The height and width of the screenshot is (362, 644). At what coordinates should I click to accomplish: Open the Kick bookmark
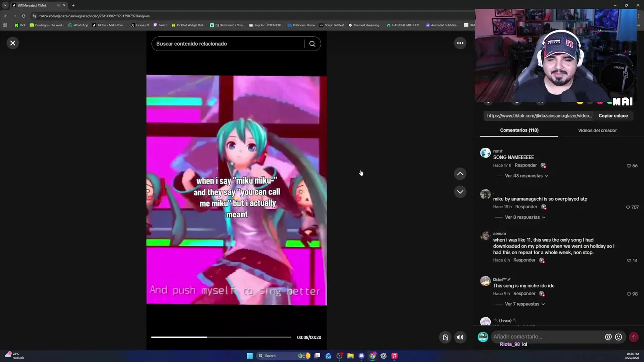(20, 25)
